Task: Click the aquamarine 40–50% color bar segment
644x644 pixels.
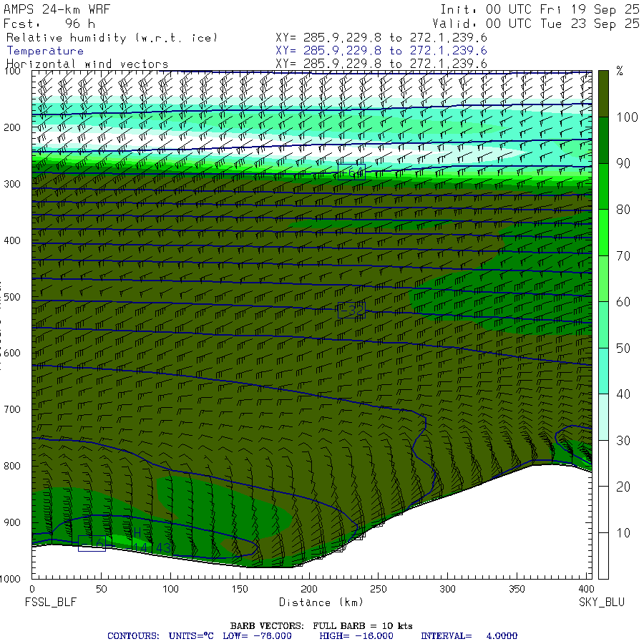Action: 603,371
